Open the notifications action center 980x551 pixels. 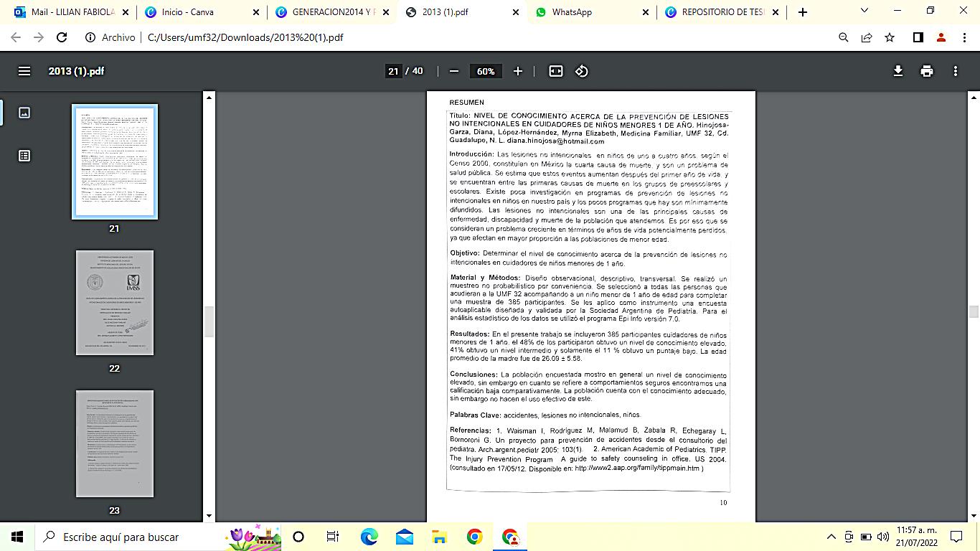pyautogui.click(x=956, y=537)
